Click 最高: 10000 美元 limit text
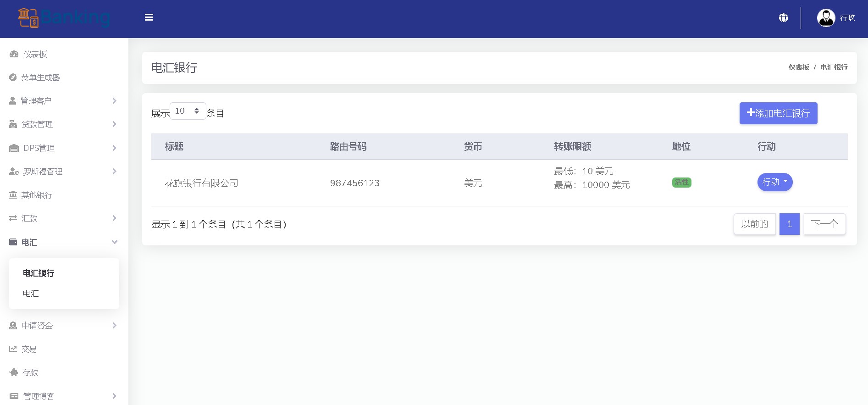Image resolution: width=868 pixels, height=405 pixels. coord(592,185)
